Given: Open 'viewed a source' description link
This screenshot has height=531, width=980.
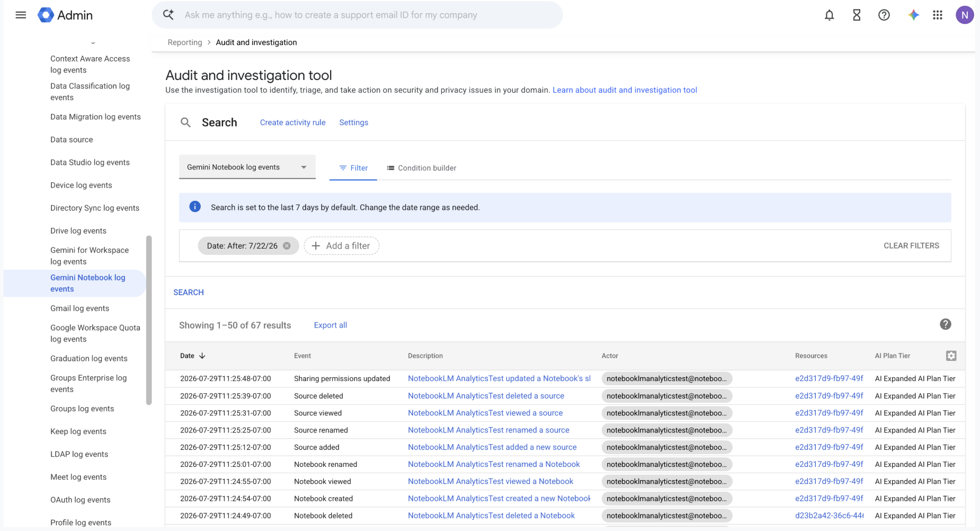Looking at the screenshot, I should click(485, 413).
